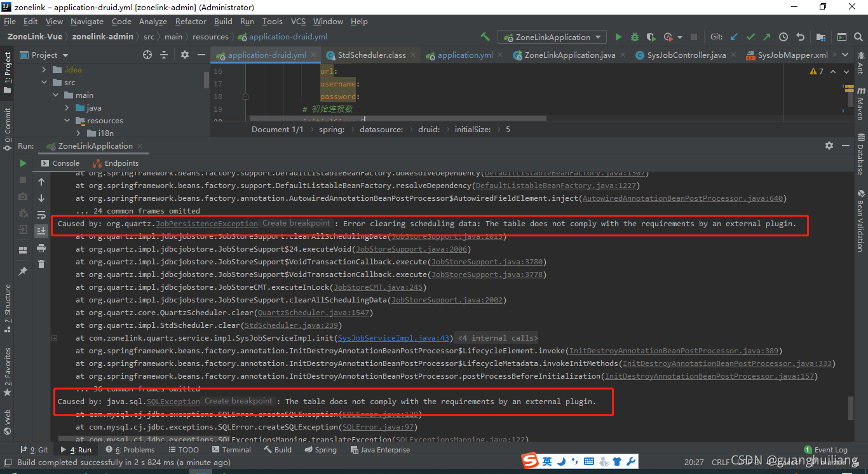868x474 pixels.
Task: Toggle the up arrow stack trace navigation
Action: click(x=41, y=181)
